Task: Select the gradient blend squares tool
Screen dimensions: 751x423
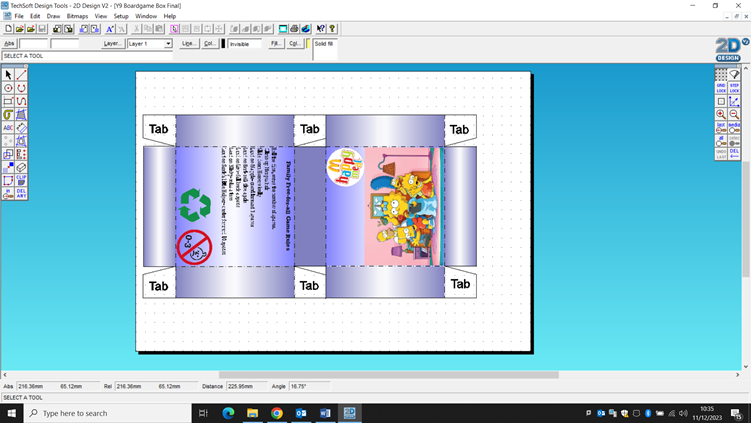Action: coord(8,167)
